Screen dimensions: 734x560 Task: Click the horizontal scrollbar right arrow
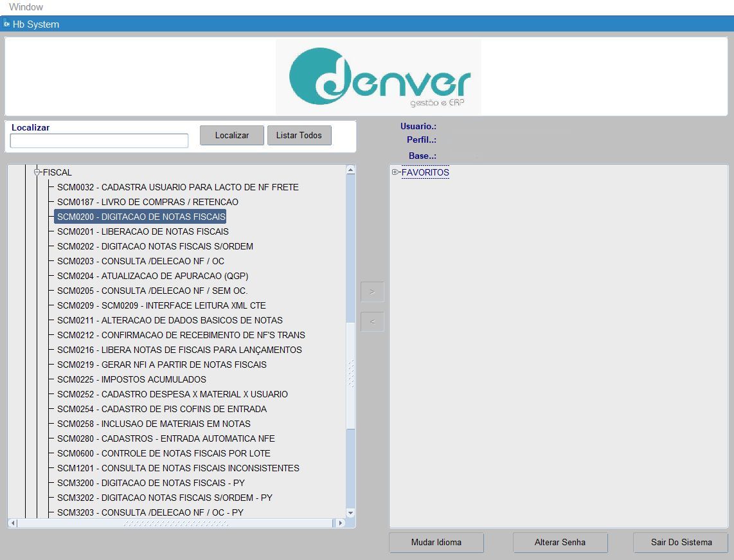tap(341, 523)
